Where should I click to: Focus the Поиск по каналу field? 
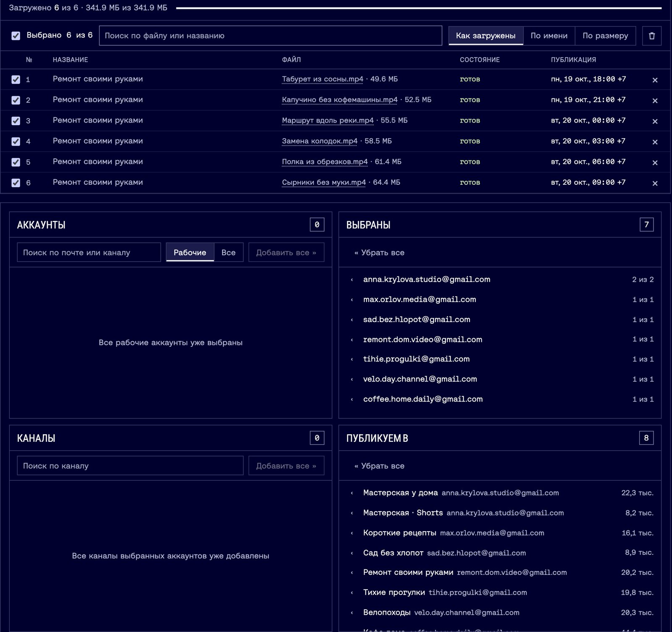[x=130, y=466]
